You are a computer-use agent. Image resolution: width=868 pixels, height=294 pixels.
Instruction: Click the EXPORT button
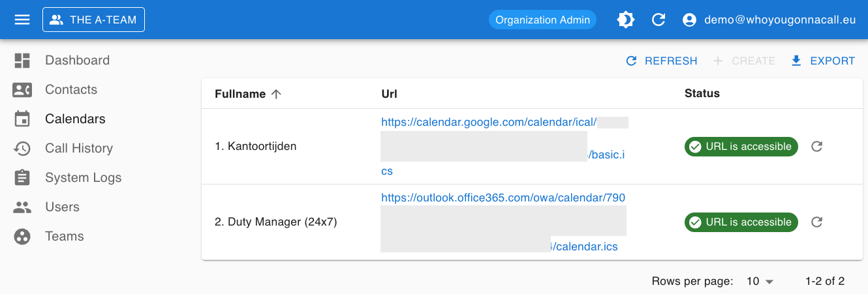pos(822,61)
